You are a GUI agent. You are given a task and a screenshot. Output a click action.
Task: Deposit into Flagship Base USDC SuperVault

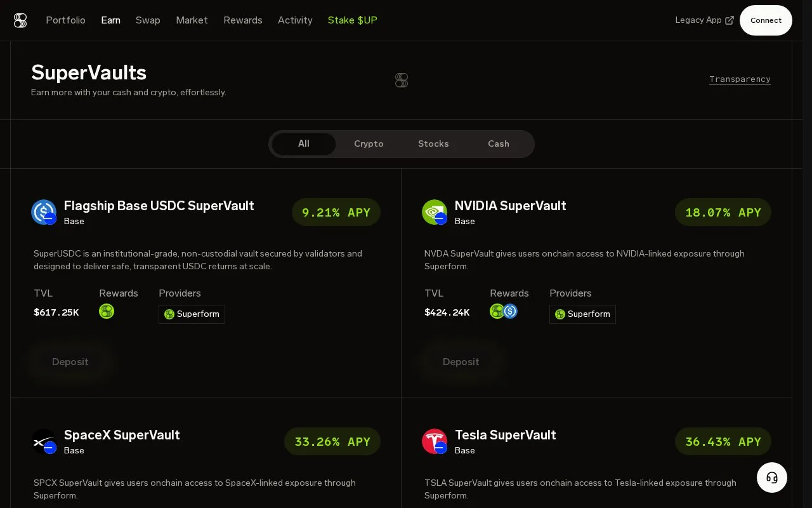coord(70,362)
